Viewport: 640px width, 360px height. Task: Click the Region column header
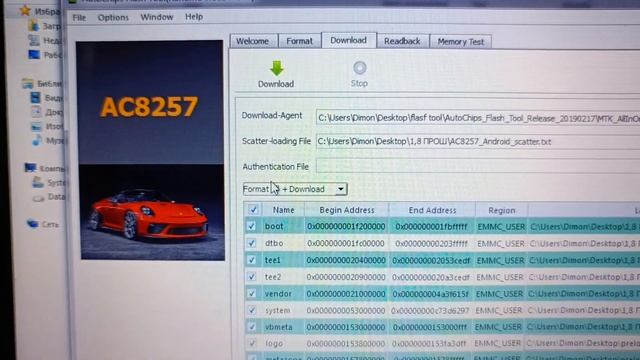(x=502, y=211)
